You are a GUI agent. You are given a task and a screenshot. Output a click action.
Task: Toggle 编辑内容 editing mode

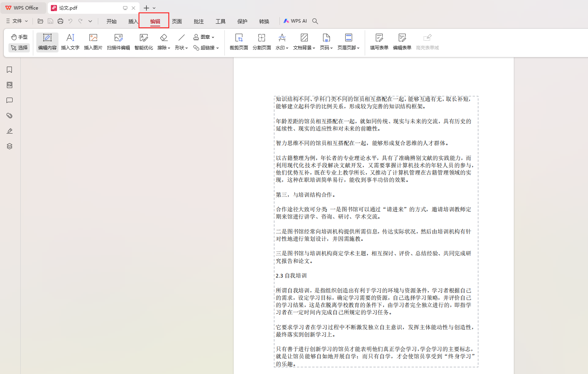(x=47, y=42)
